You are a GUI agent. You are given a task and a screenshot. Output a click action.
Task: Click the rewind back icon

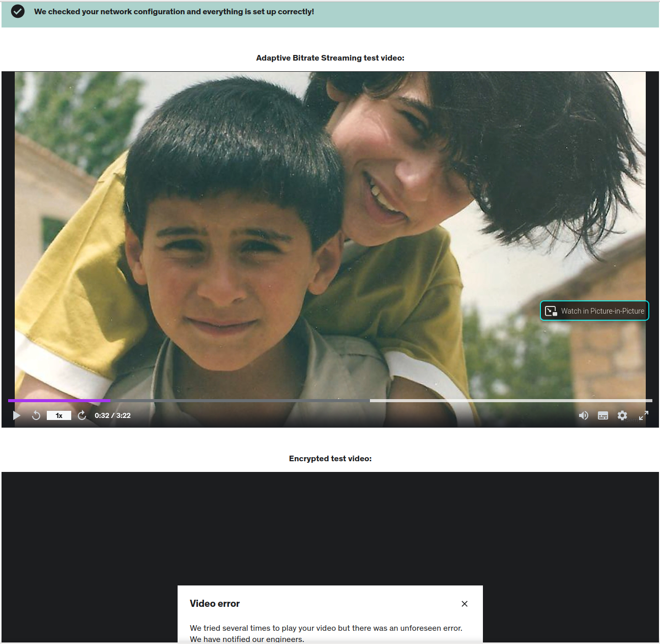coord(36,415)
